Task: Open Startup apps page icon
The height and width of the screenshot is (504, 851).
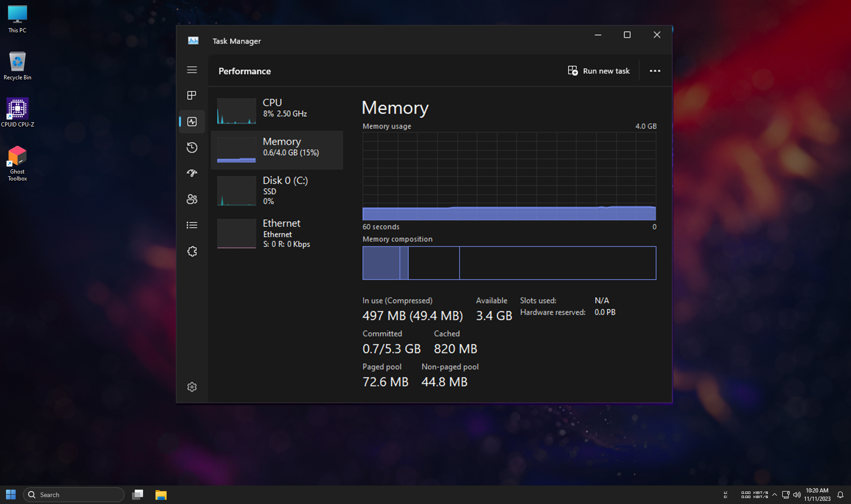Action: pyautogui.click(x=192, y=173)
